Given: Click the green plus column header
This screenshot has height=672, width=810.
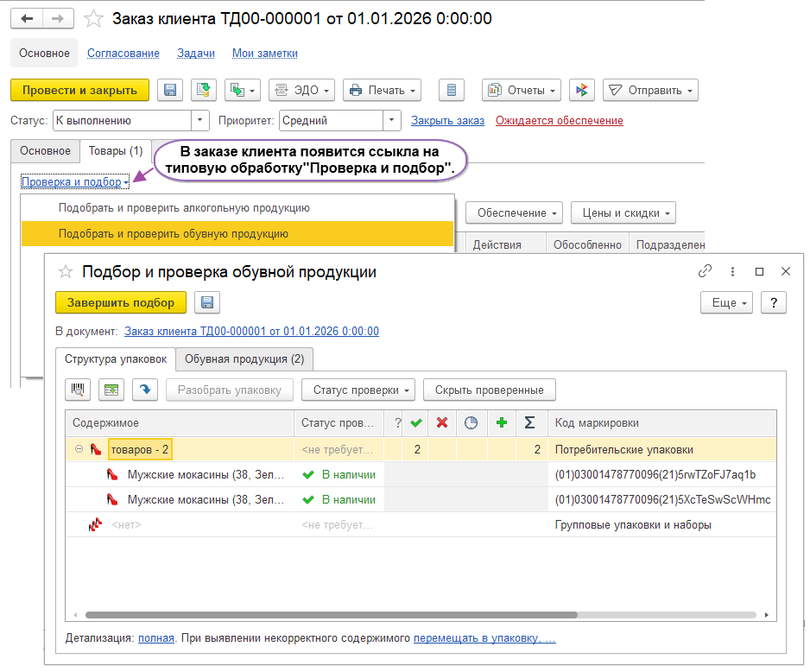Looking at the screenshot, I should pos(501,423).
